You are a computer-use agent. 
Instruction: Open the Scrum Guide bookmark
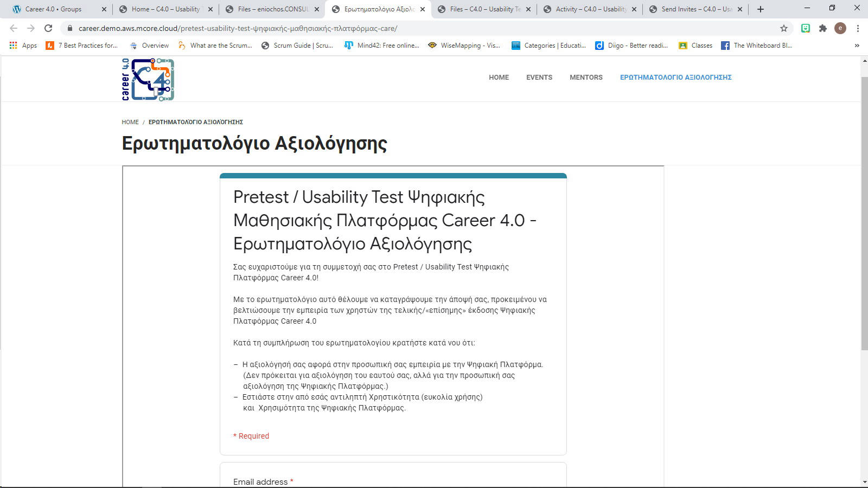(x=297, y=46)
